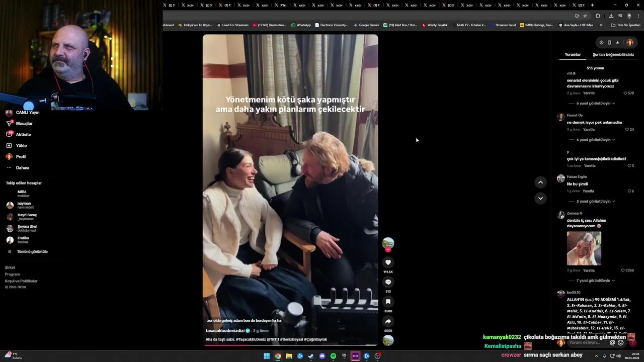Image resolution: width=644 pixels, height=362 pixels.
Task: Open Aktivite notifications in the sidebar
Action: [18, 134]
